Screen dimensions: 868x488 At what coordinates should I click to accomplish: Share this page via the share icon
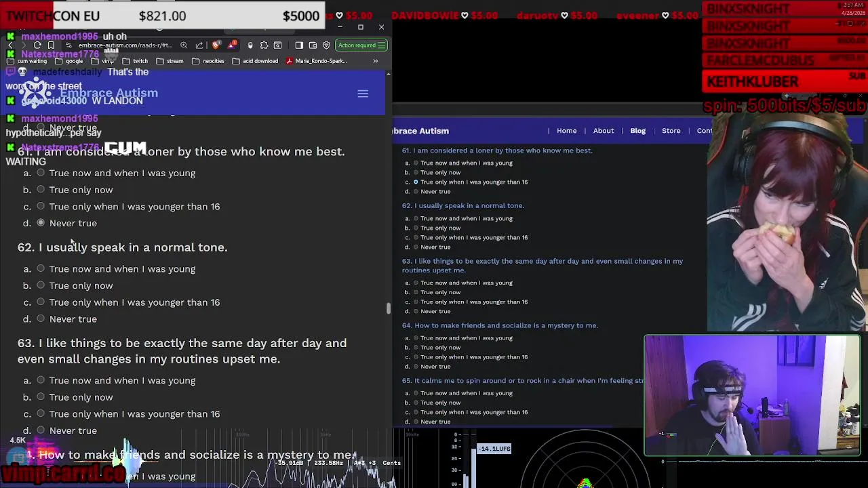coord(199,45)
